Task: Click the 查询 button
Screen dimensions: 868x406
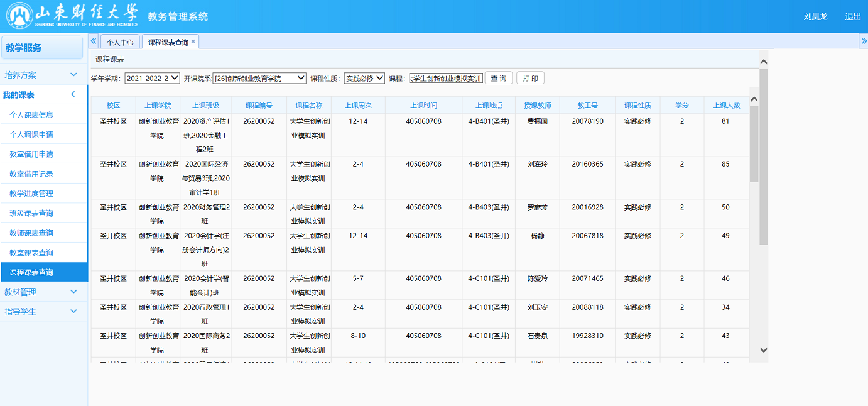Action: tap(499, 79)
